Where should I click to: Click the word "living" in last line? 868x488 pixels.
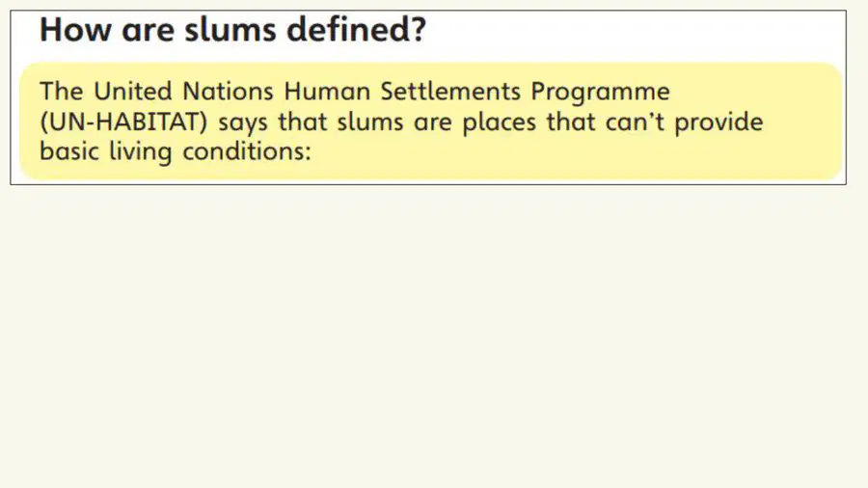(x=141, y=152)
